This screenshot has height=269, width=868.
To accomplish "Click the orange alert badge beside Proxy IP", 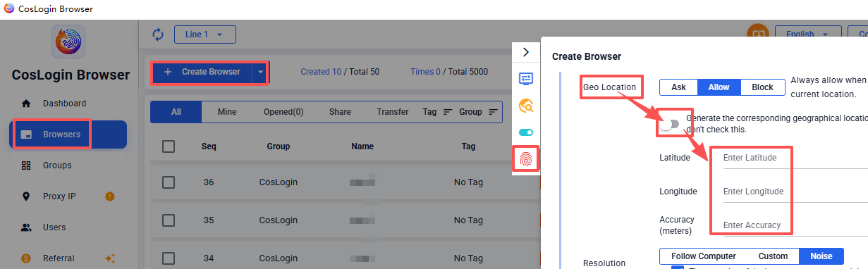I will pyautogui.click(x=109, y=196).
